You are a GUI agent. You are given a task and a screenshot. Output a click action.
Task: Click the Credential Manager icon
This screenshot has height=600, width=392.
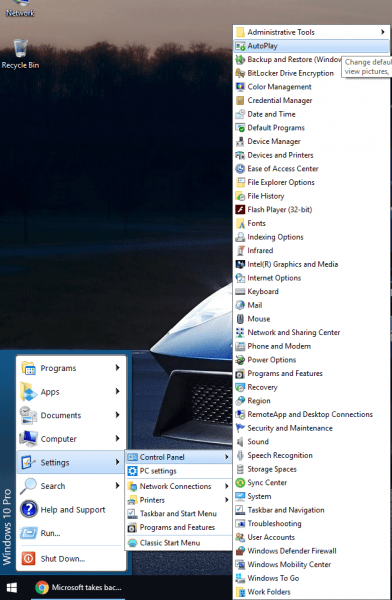[x=240, y=101]
